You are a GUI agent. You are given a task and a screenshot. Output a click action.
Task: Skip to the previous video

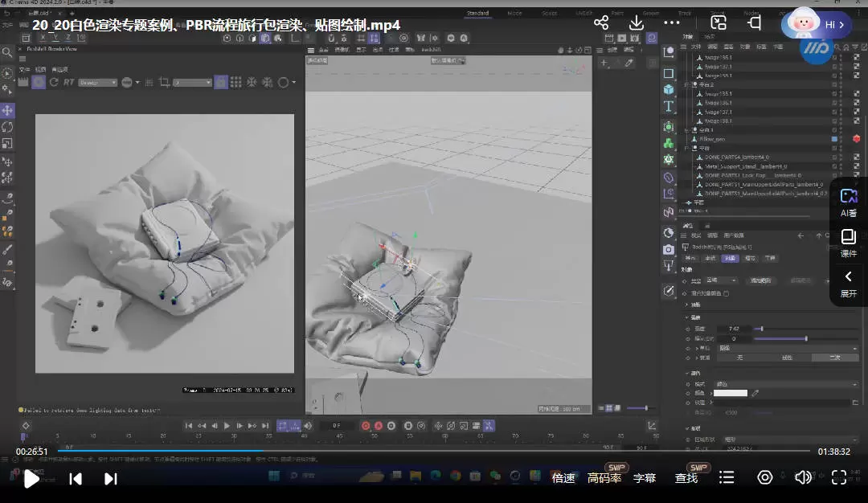76,479
